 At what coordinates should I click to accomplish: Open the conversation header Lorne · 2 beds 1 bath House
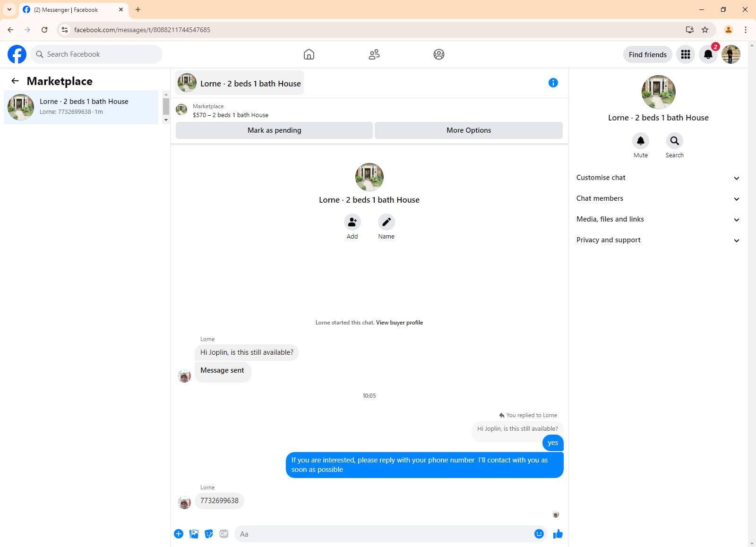coord(240,83)
